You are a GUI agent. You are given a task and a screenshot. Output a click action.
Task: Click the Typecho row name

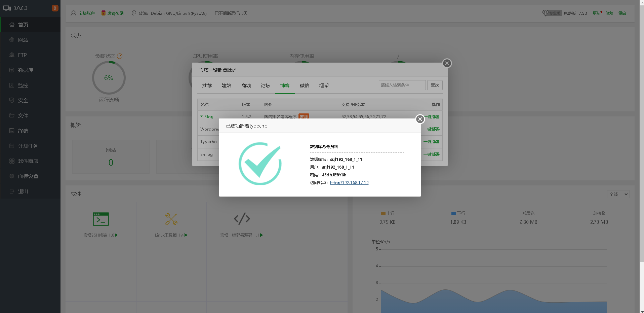click(x=208, y=142)
